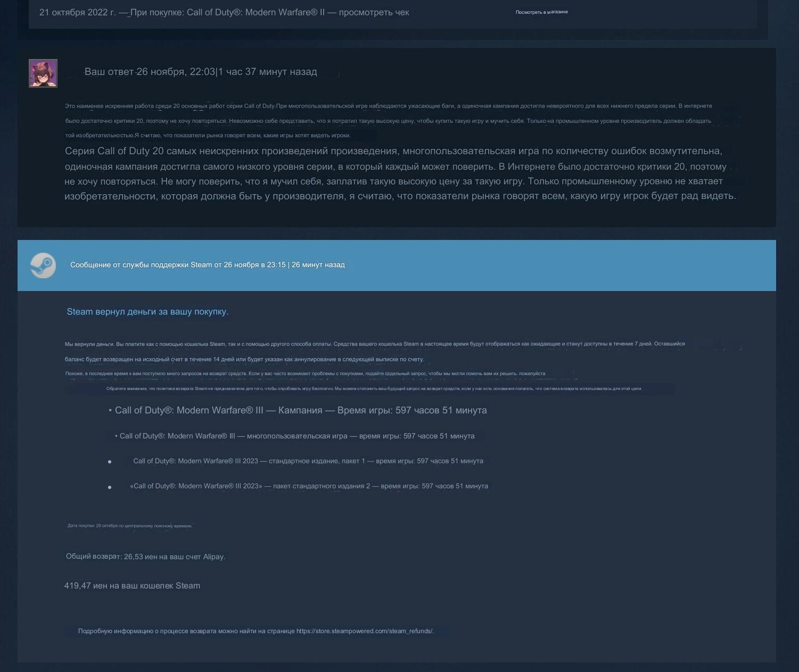
Task: Open the steam_refunds URL link
Action: pos(365,631)
